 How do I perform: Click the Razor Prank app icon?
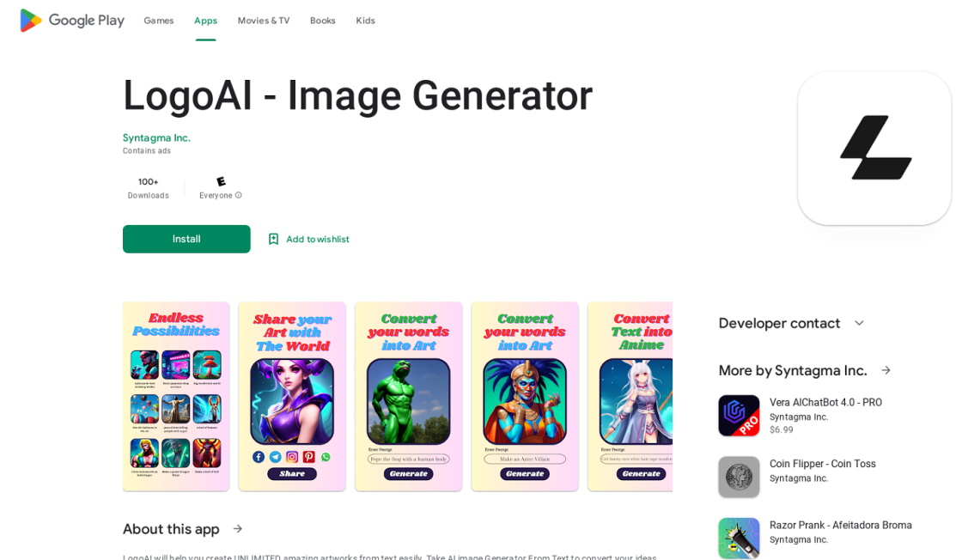click(x=739, y=538)
